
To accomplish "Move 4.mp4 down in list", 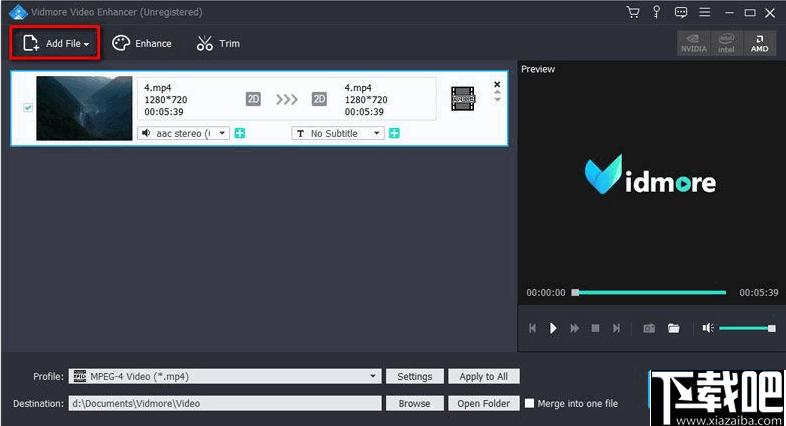I will [x=497, y=99].
